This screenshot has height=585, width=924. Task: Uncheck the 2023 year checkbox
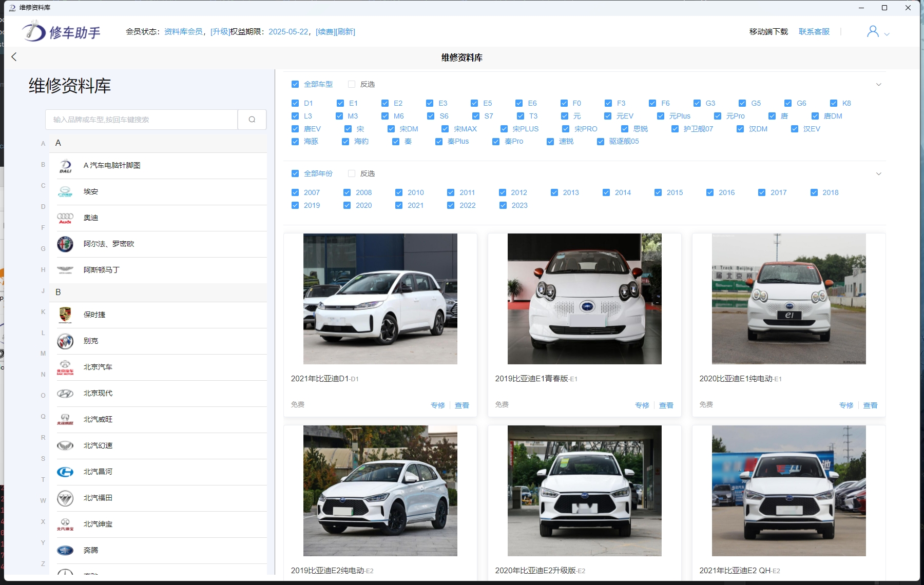pos(503,205)
